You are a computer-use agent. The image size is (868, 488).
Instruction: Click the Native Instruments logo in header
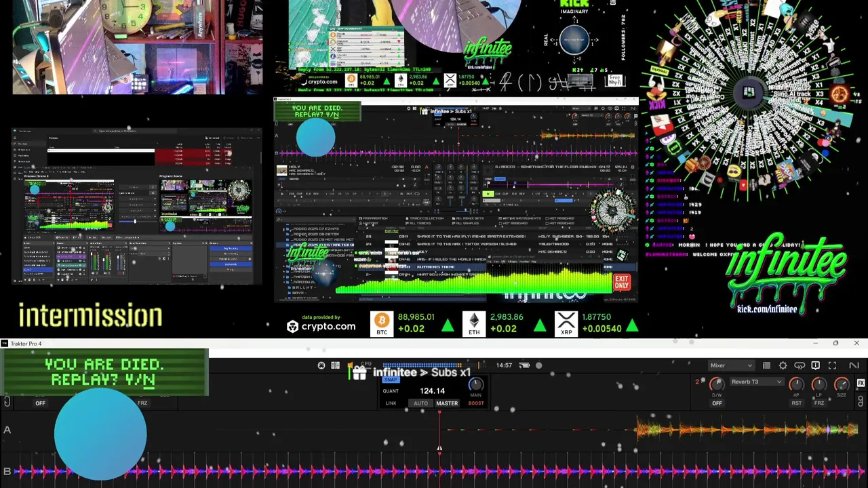click(x=854, y=365)
